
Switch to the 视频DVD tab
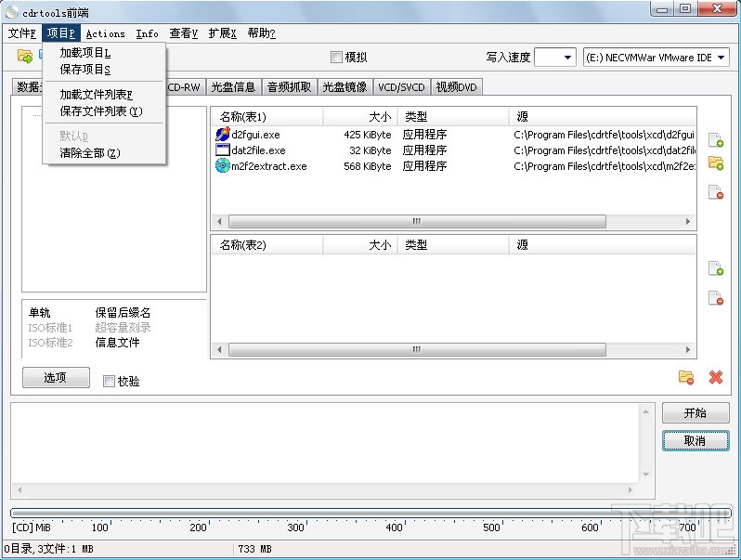(x=456, y=87)
